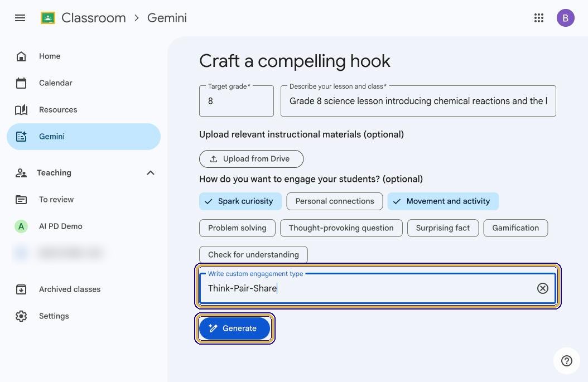Screen dimensions: 588x382
Task: Deselect Movement and activity chip
Action: pyautogui.click(x=443, y=201)
